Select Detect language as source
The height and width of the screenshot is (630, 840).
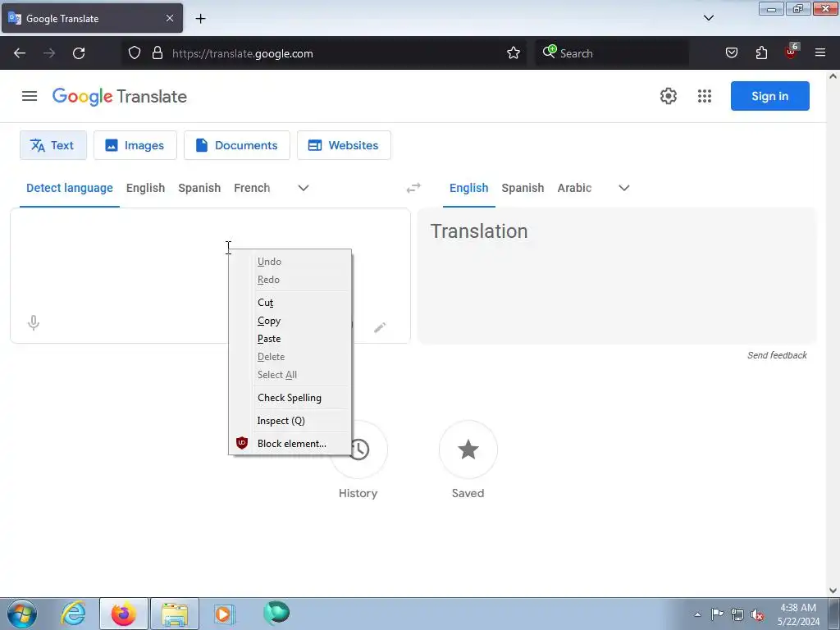pos(70,188)
